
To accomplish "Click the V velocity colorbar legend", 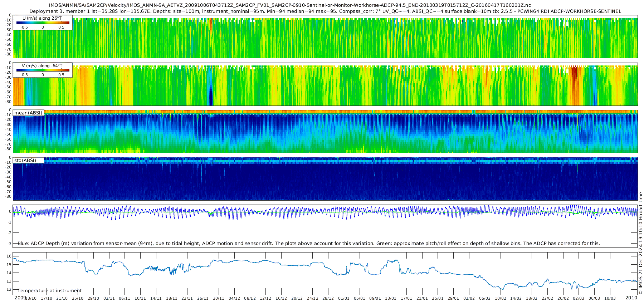I will click(x=43, y=70).
